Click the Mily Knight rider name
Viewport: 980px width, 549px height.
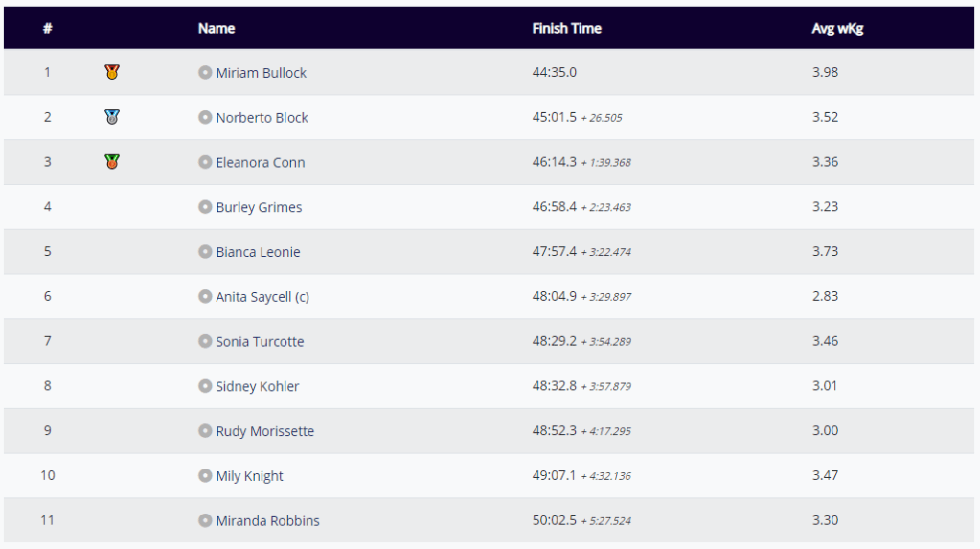[x=249, y=477]
